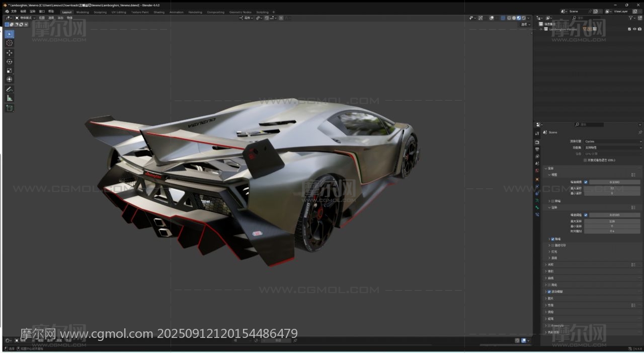Toggle the viewport noise threshold checkbox

coord(586,182)
